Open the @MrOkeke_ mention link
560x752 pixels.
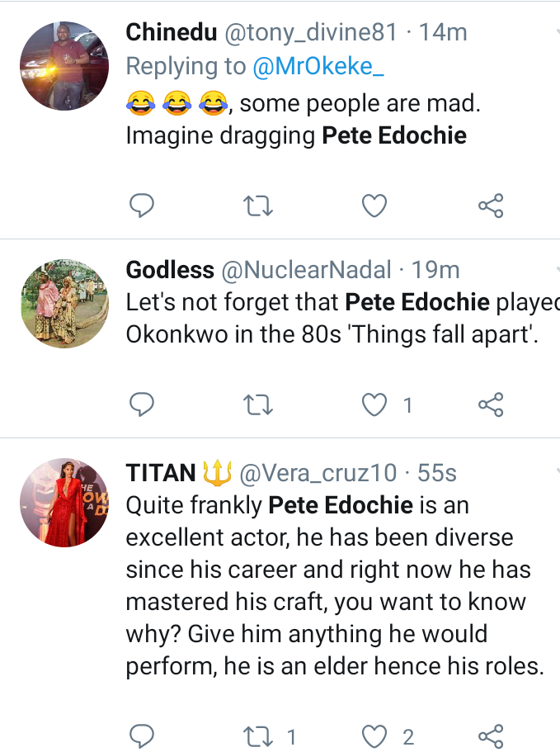320,67
